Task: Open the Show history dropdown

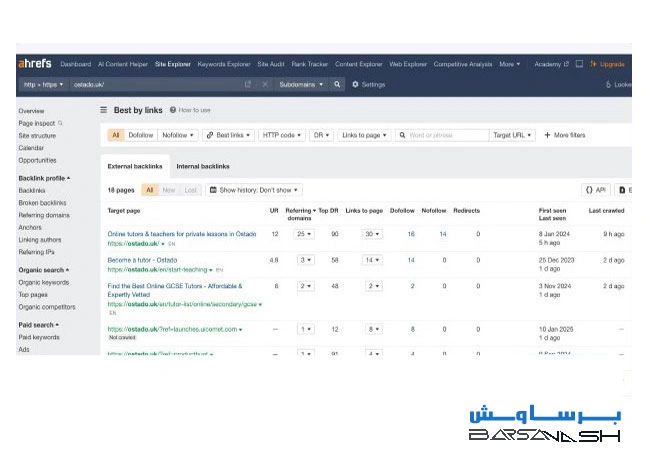Action: (255, 189)
